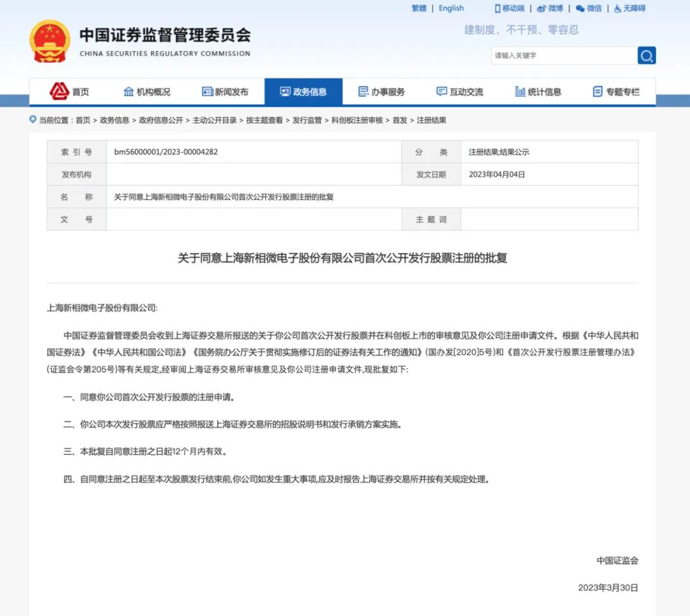The width and height of the screenshot is (690, 616).
Task: Click item 二 about the prospectus and underwriting plan
Action: click(x=233, y=424)
